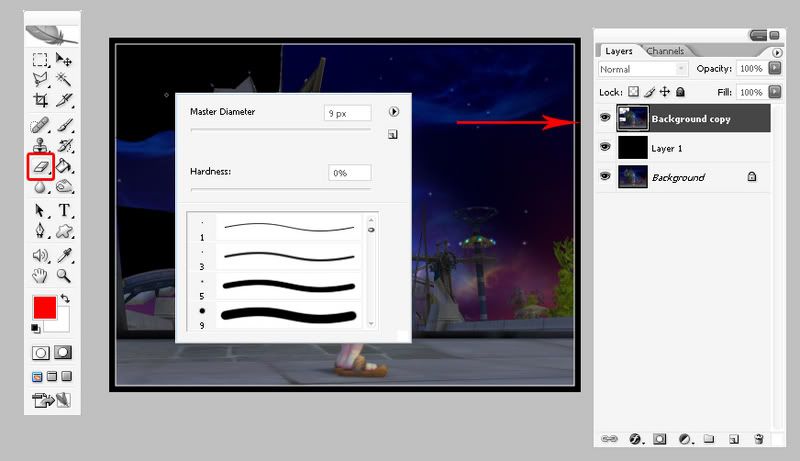Select the Brush tool
Image resolution: width=800 pixels, height=461 pixels.
click(x=64, y=125)
